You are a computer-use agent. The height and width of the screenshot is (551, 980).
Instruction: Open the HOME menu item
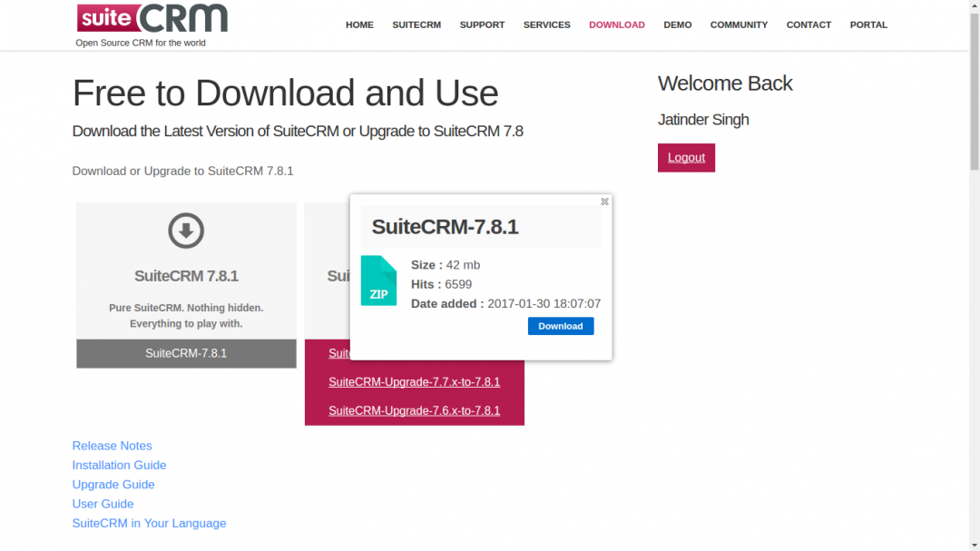tap(359, 25)
